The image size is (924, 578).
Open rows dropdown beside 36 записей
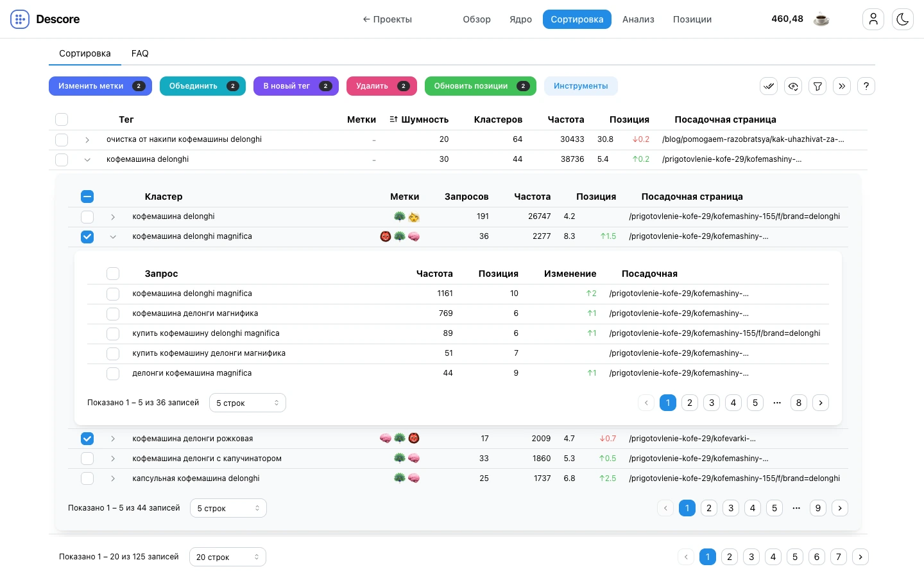pos(248,403)
